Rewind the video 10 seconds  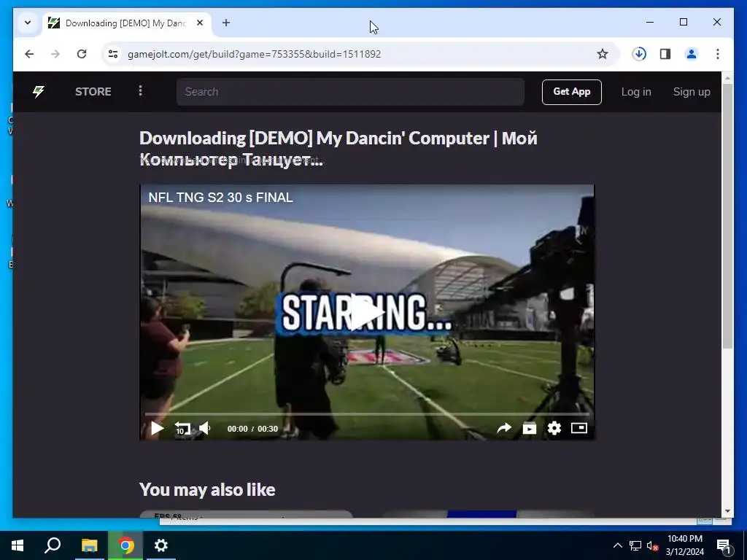point(182,429)
